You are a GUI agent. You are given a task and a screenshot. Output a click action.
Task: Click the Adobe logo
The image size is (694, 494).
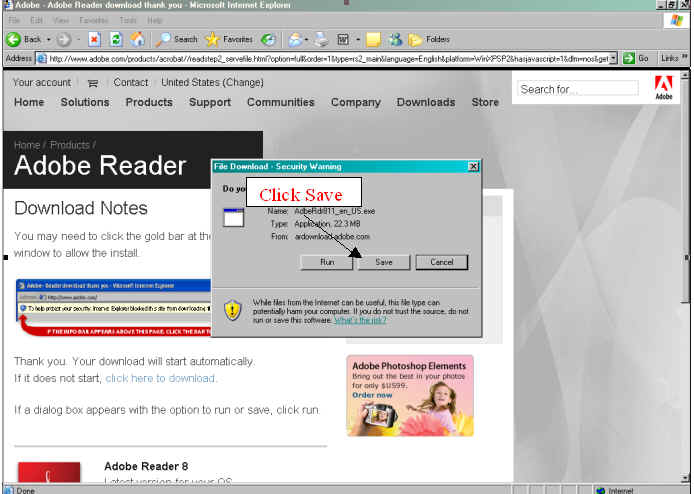click(664, 88)
